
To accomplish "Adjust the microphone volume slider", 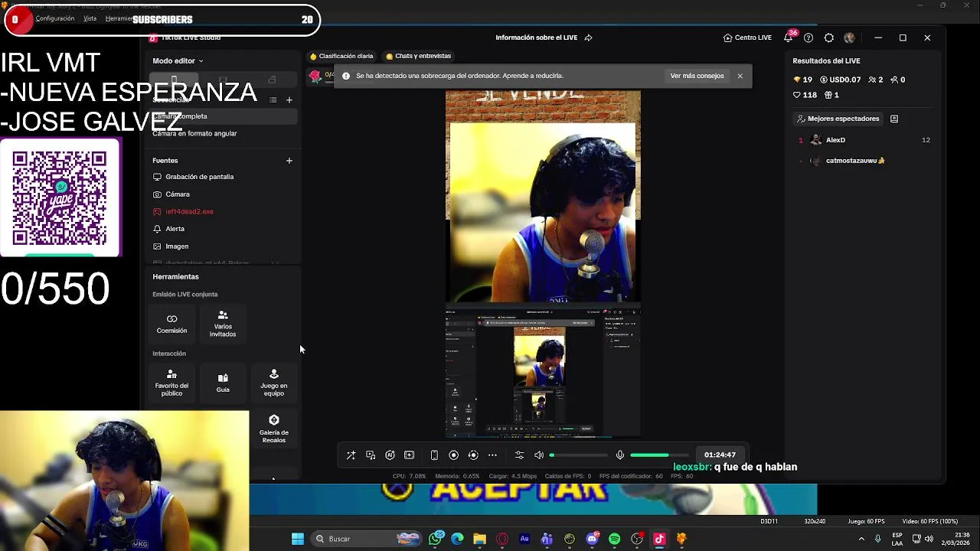I will [x=659, y=455].
